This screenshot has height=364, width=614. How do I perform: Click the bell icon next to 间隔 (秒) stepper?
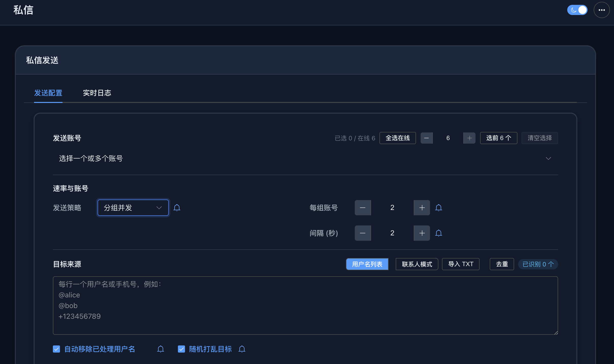click(x=439, y=233)
